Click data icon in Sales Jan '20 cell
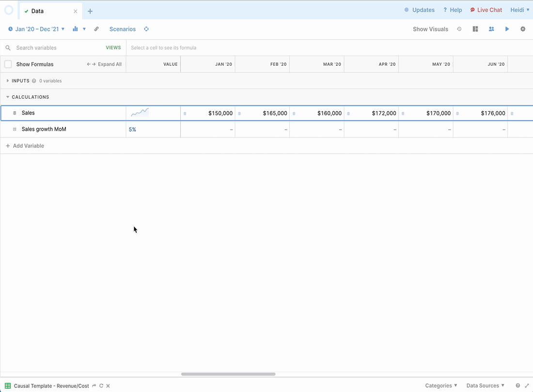 [185, 113]
